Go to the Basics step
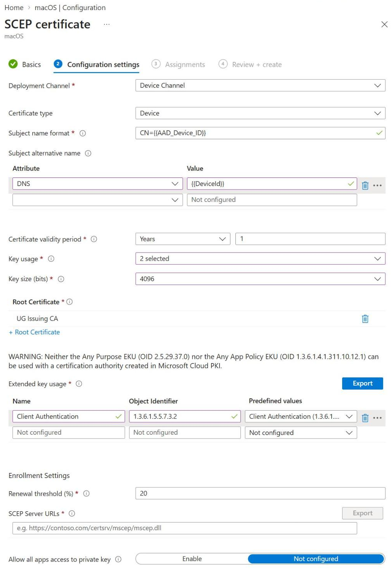Screen dimensions: 392x577 pyautogui.click(x=25, y=65)
